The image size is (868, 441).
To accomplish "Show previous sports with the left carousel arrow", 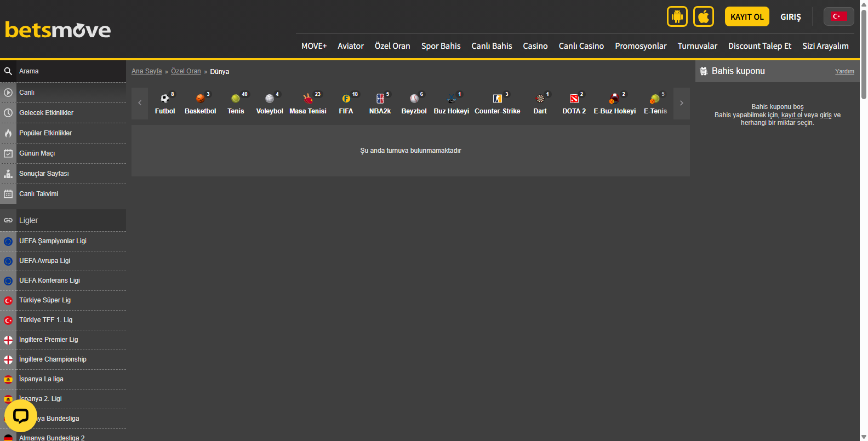I will 140,103.
